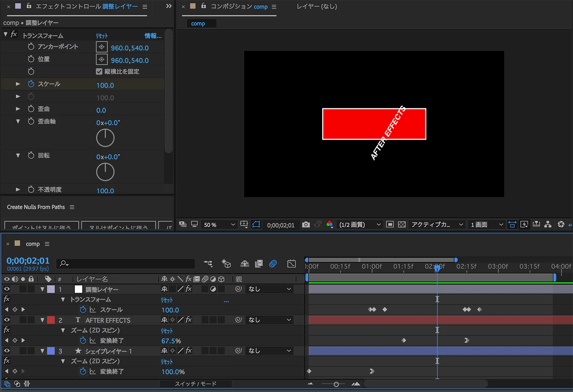Click リセット on layer 2 ズーム effect
573x392 pixels.
tap(167, 331)
